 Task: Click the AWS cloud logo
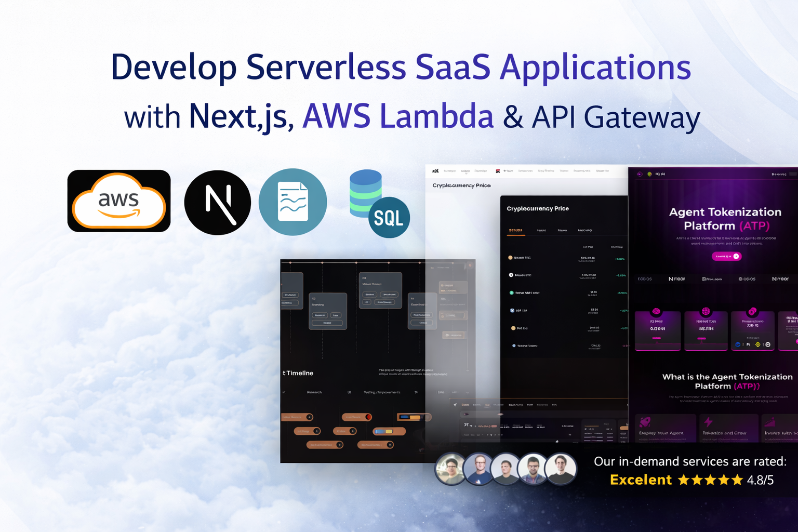pos(119,201)
